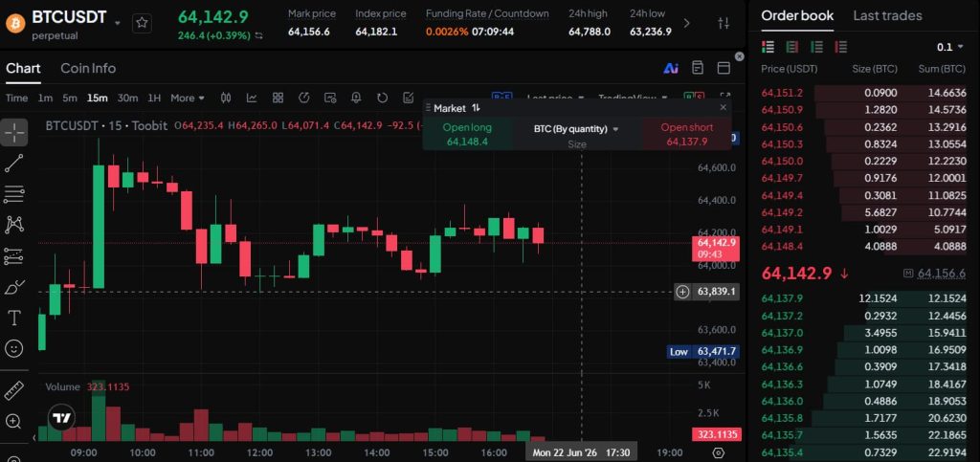Select the Time chart interval
This screenshot has width=980, height=462.
coord(17,98)
